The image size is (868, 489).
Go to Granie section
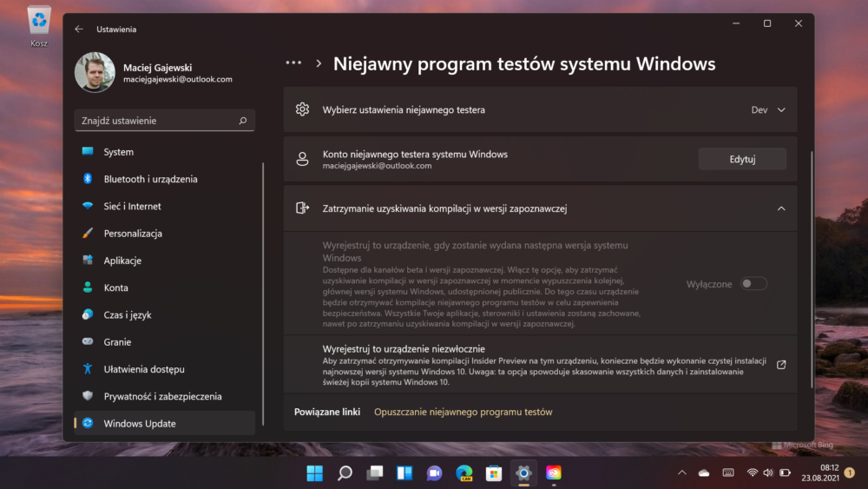[x=164, y=341]
